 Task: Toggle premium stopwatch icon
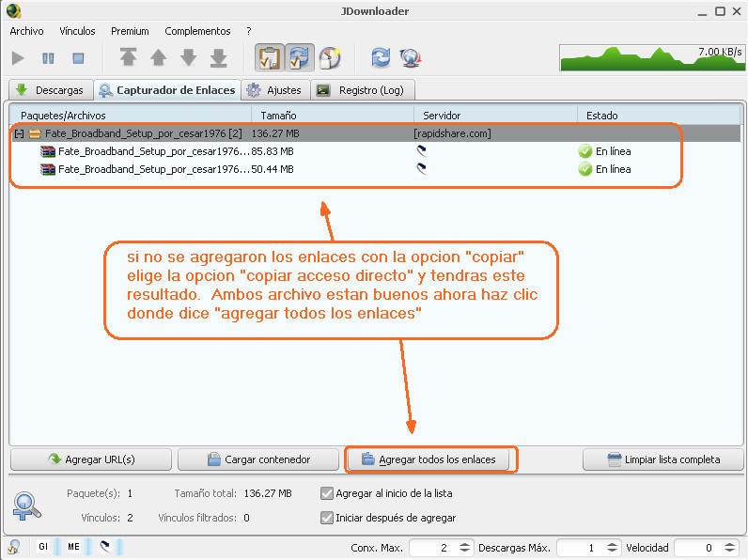pyautogui.click(x=330, y=57)
